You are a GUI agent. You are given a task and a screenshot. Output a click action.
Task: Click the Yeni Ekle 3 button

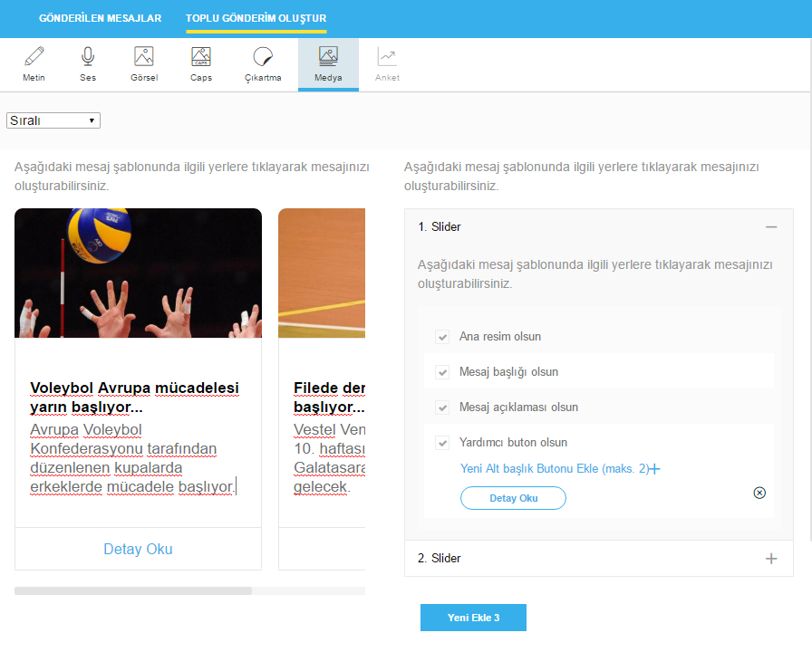click(x=473, y=618)
